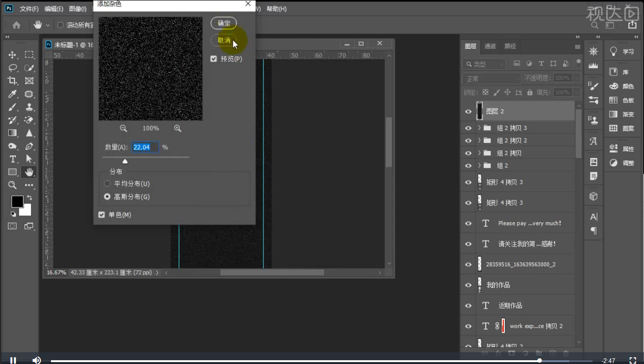The height and width of the screenshot is (364, 644).
Task: Expand the 组 2 拷贝 group
Action: (479, 153)
